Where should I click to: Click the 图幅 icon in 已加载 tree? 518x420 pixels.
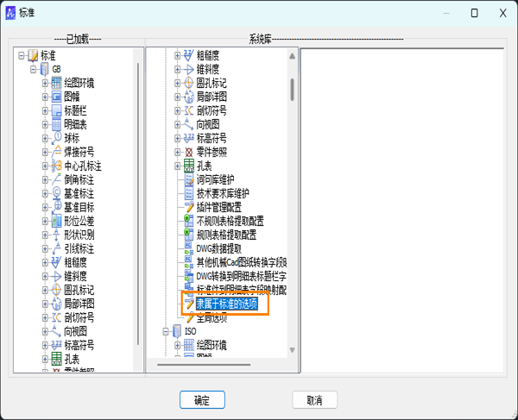56,97
